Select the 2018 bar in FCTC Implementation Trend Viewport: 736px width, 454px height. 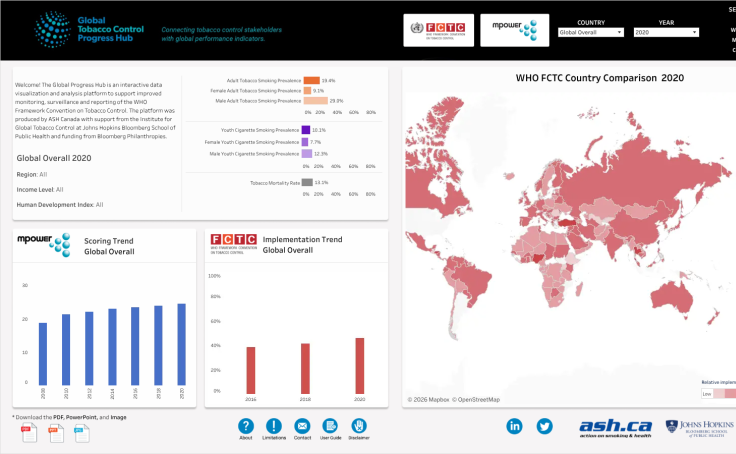click(305, 368)
